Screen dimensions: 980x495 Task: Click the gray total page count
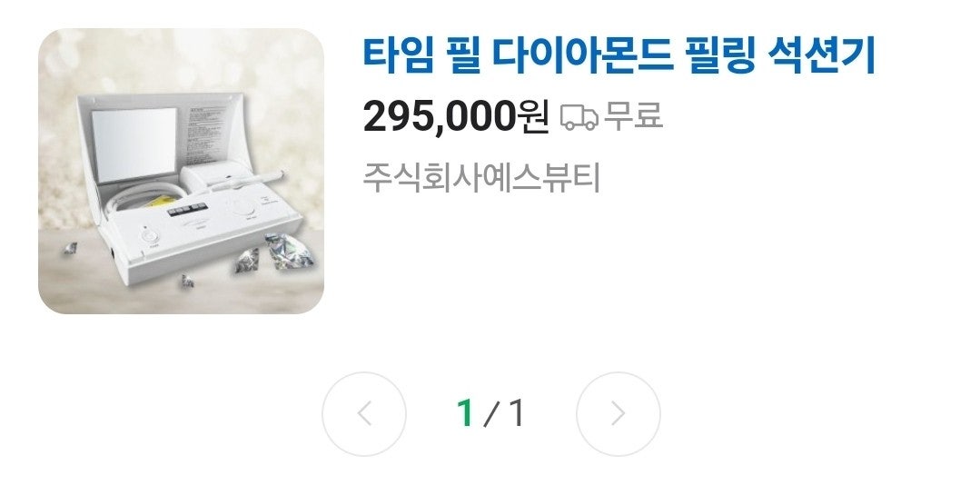pyautogui.click(x=516, y=414)
